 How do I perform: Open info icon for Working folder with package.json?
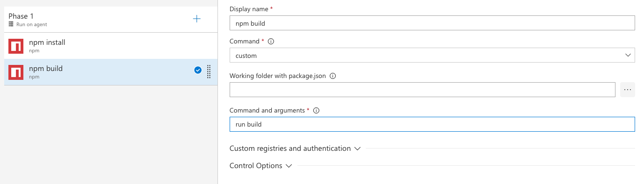[333, 76]
